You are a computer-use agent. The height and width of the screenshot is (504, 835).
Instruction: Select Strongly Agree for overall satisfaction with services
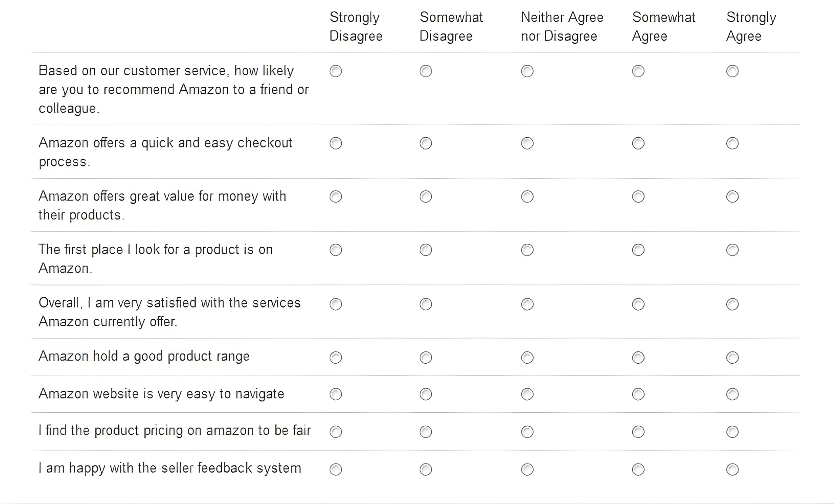[732, 304]
